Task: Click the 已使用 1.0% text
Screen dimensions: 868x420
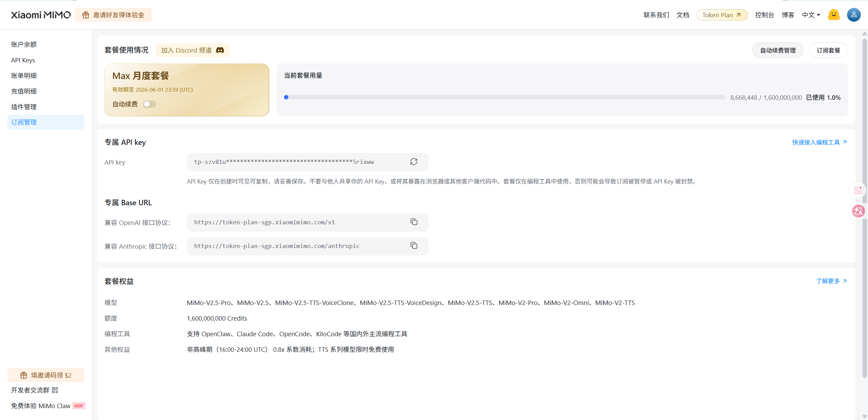Action: 823,97
